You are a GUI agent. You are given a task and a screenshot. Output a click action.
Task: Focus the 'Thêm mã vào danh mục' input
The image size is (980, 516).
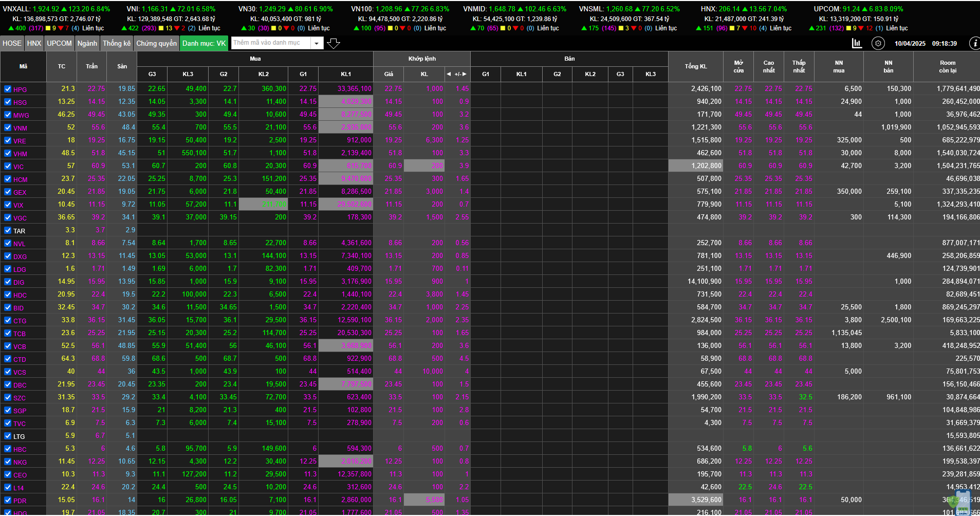tap(271, 43)
